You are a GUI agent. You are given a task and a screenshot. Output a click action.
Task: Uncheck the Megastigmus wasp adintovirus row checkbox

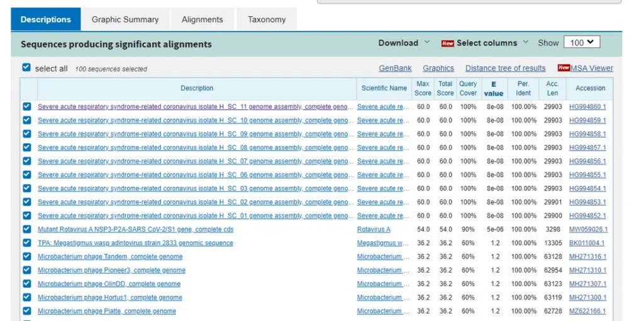pos(26,242)
